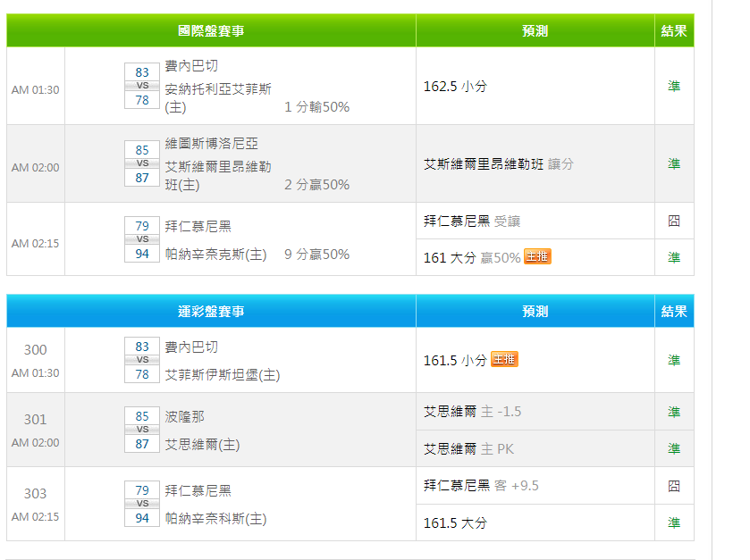Screen dimensions: 750x560
Task: Click the 準 result for 161.5 大分
Action: click(674, 522)
